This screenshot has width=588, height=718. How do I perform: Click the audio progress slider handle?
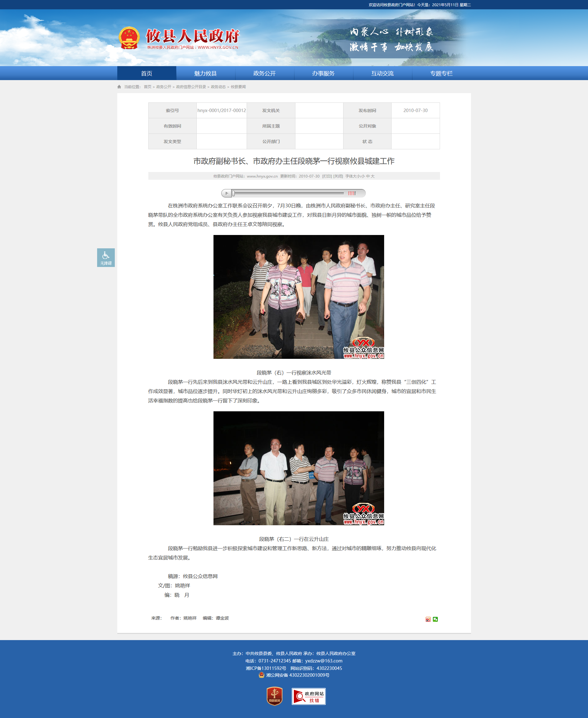tap(233, 193)
